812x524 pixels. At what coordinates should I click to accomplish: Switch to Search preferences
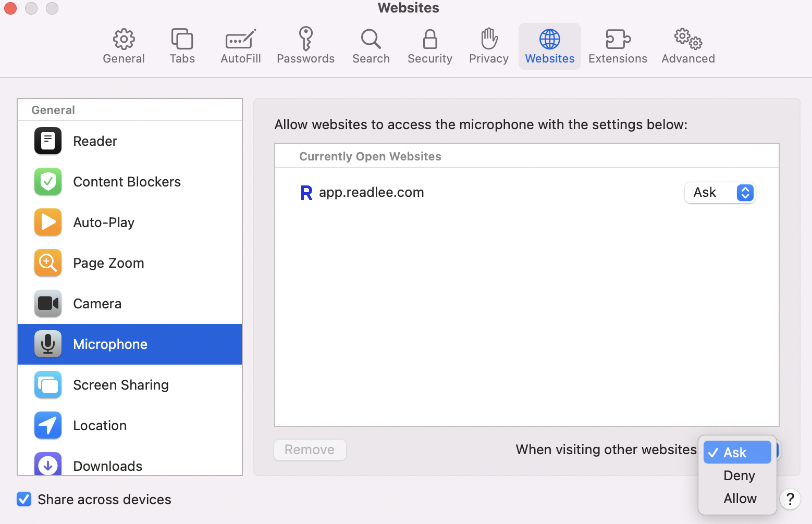[371, 46]
